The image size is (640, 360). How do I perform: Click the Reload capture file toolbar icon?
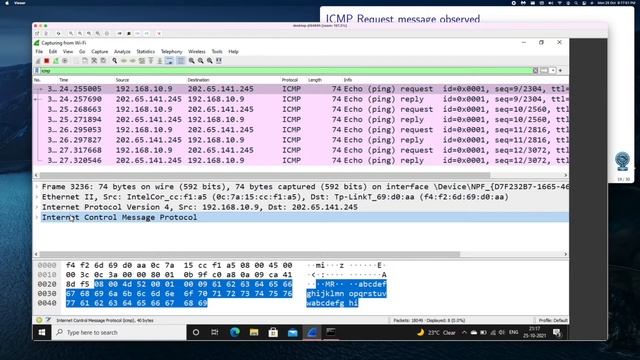103,61
